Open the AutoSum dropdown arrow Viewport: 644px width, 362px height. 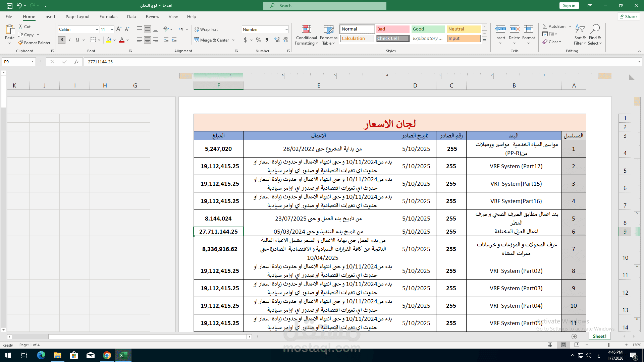click(570, 26)
